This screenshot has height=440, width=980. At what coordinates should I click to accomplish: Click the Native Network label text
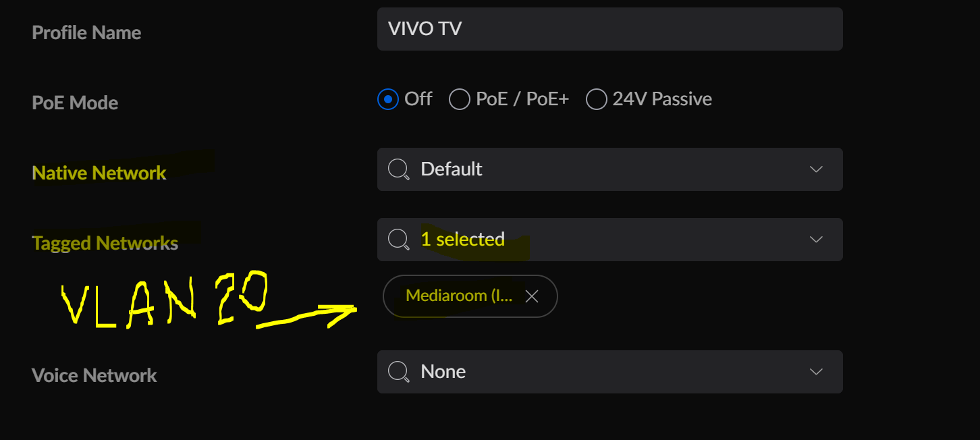(99, 173)
